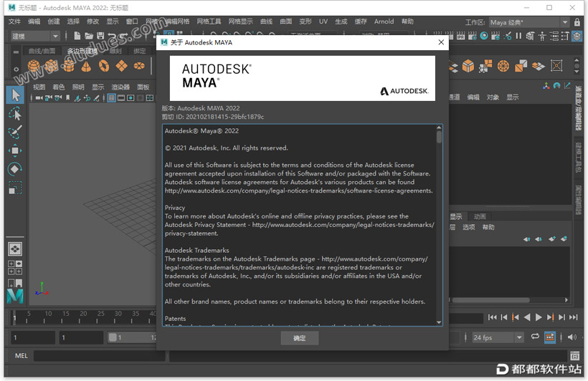Toggle the cached playback button
The height and width of the screenshot is (381, 588).
coord(550,337)
